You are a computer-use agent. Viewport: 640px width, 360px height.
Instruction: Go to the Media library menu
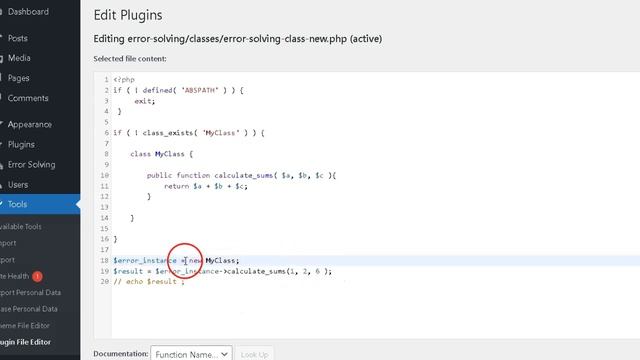[19, 58]
